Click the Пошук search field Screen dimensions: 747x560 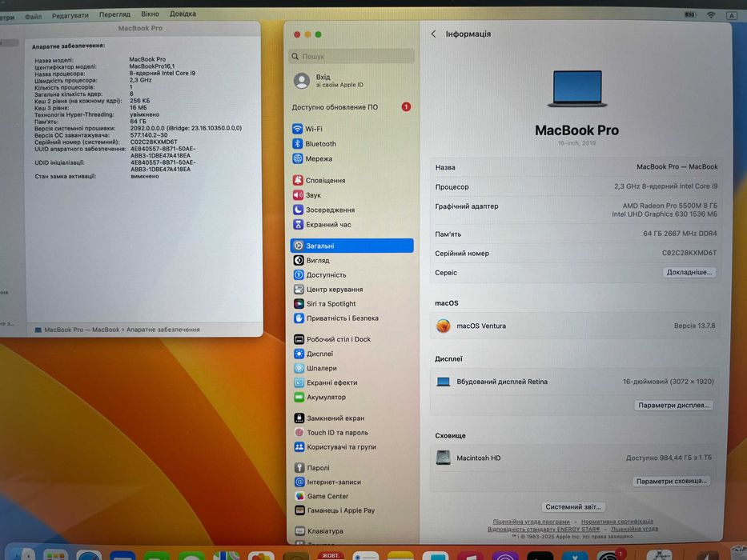pos(351,56)
